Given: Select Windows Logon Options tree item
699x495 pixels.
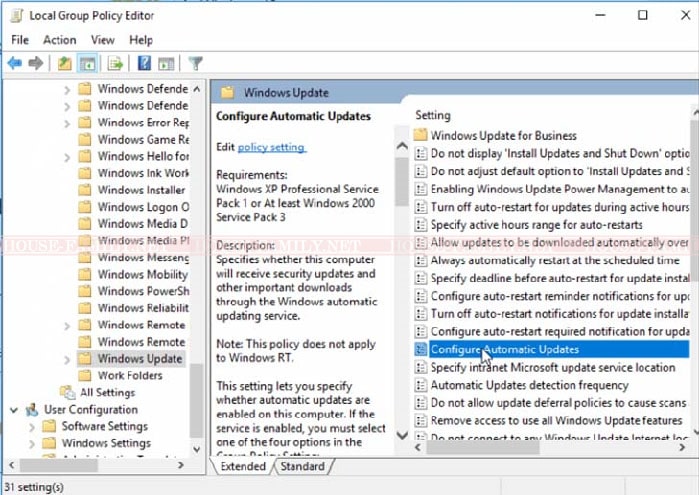Looking at the screenshot, I should tap(143, 207).
